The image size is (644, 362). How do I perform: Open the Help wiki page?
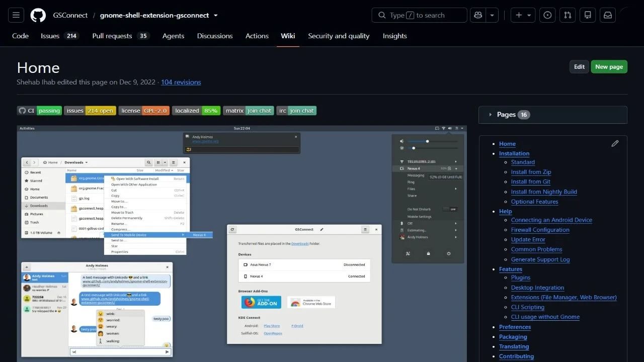(505, 211)
